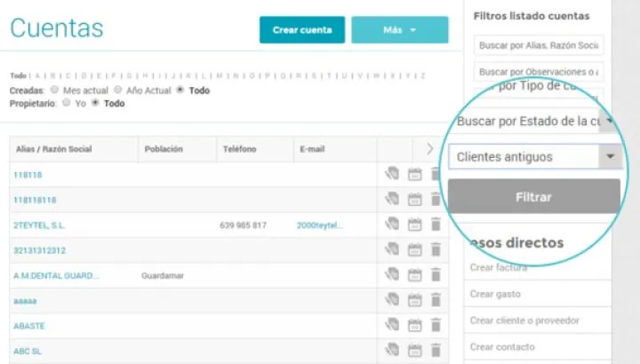Open the 'Clientes antiguos' dropdown

(x=535, y=156)
